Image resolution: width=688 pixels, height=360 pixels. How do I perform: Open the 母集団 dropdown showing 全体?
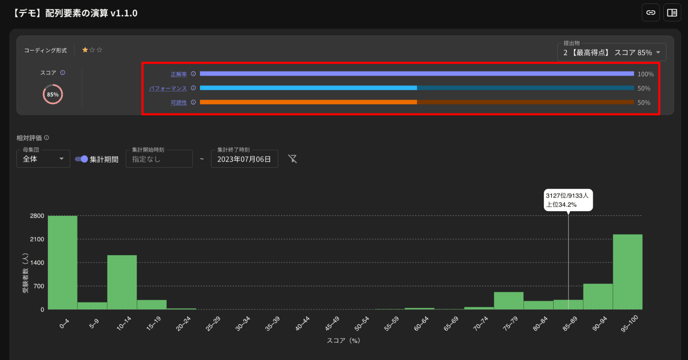[x=43, y=159]
